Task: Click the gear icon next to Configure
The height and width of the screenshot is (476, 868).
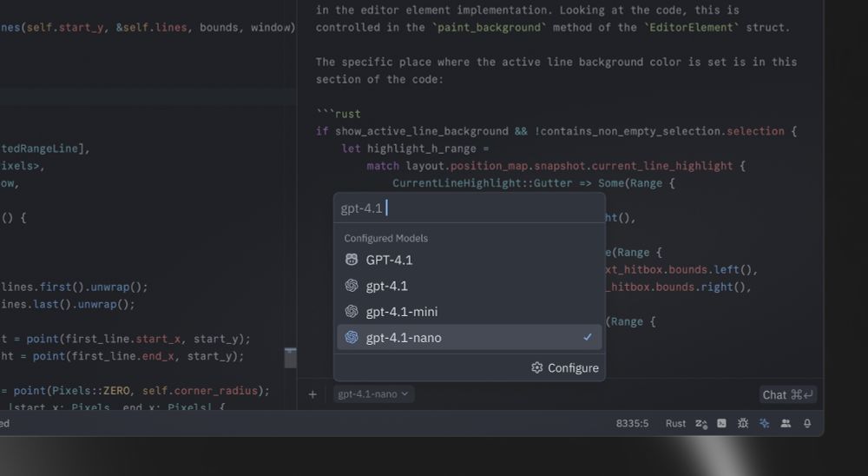Action: (537, 368)
